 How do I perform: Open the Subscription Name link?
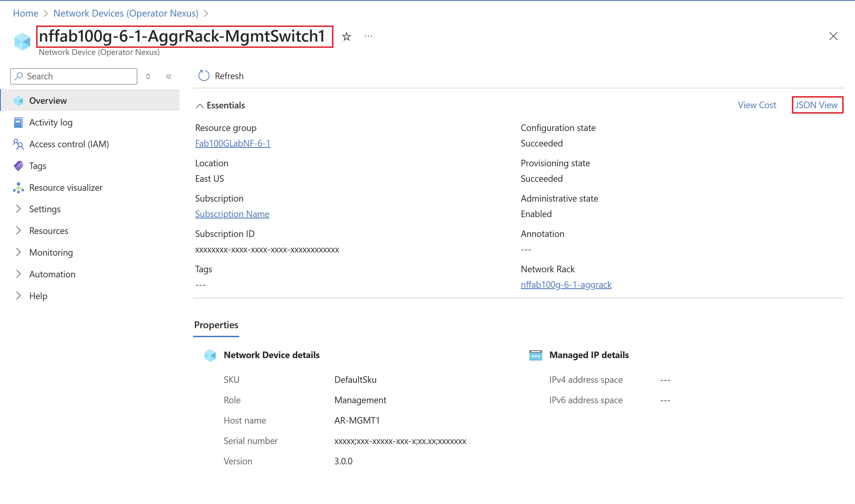pos(232,214)
